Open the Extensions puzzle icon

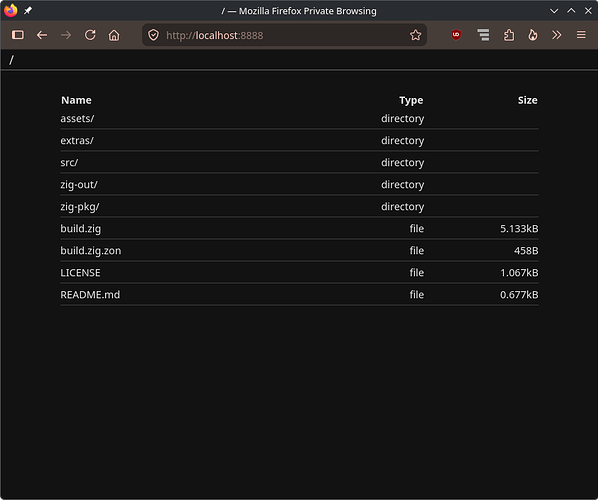tap(509, 35)
